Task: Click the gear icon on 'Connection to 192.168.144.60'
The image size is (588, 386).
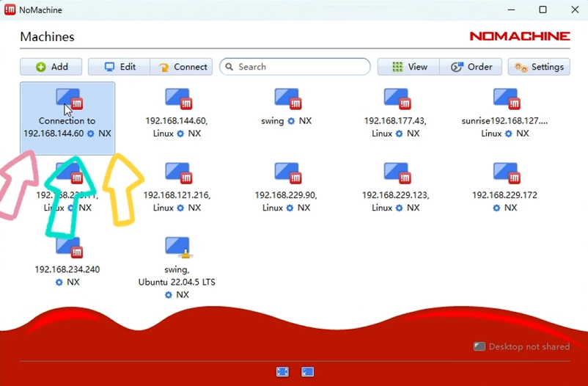Action: pyautogui.click(x=91, y=134)
